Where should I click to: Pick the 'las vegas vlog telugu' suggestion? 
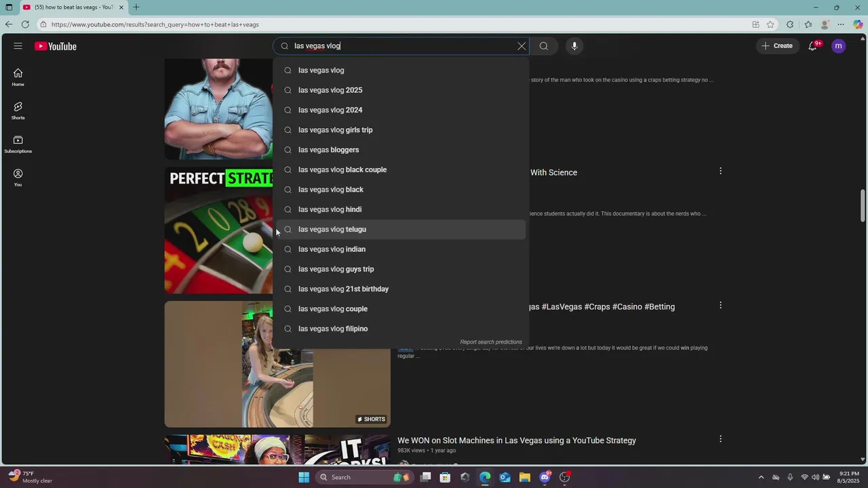[x=400, y=229]
